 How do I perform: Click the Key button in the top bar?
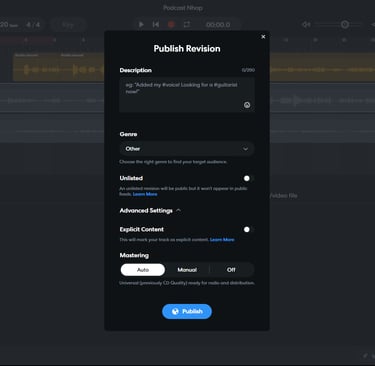(x=68, y=25)
